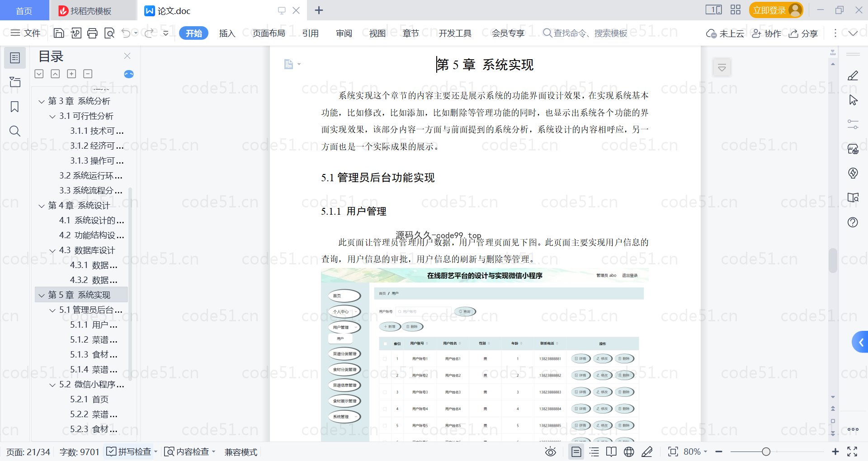Collapse 第4章 系统设计 tree node

[x=42, y=206]
